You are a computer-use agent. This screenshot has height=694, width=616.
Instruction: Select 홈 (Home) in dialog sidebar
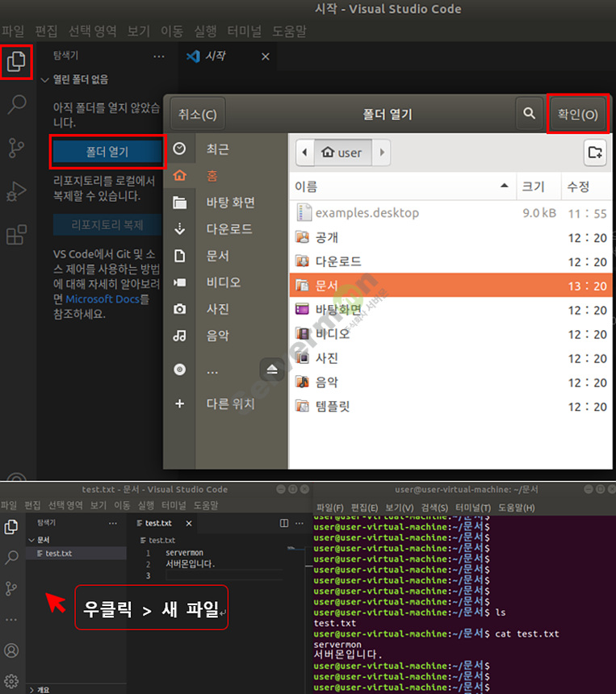point(226,176)
